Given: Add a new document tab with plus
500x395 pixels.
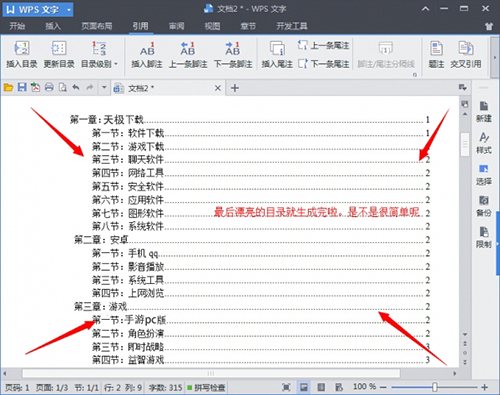Looking at the screenshot, I should click(235, 88).
